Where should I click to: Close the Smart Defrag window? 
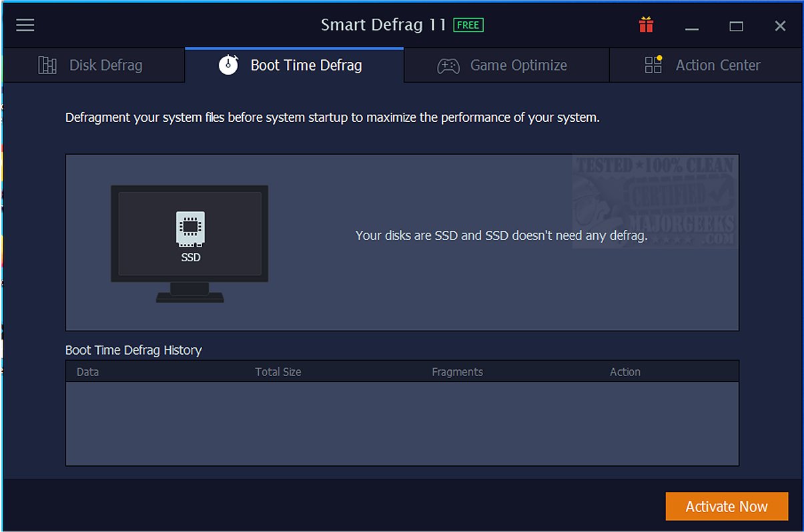tap(780, 26)
